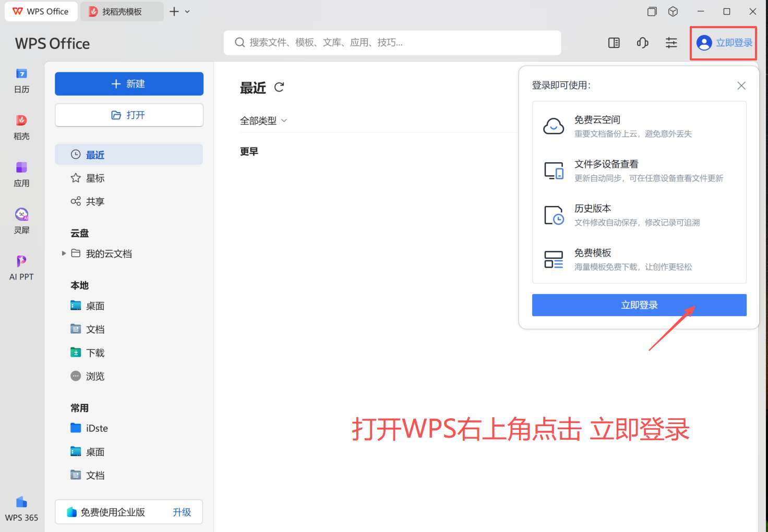Click the WPS 365 icon
Image resolution: width=768 pixels, height=532 pixels.
click(x=21, y=509)
